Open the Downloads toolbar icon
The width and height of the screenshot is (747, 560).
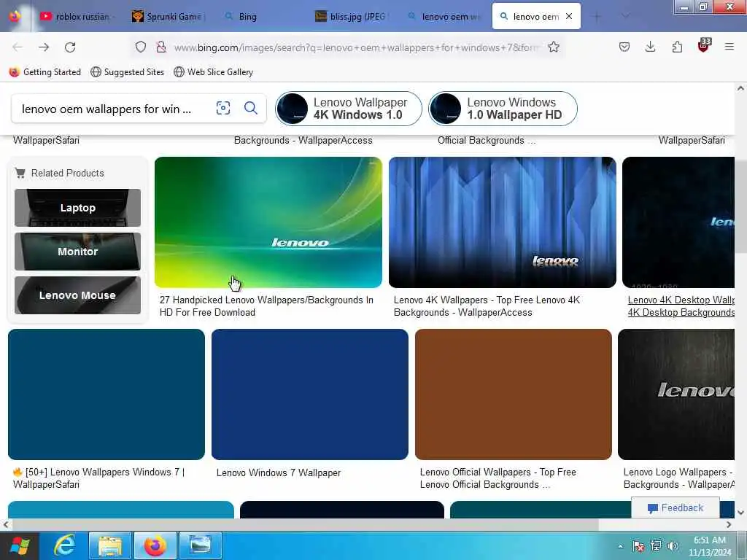click(x=650, y=47)
